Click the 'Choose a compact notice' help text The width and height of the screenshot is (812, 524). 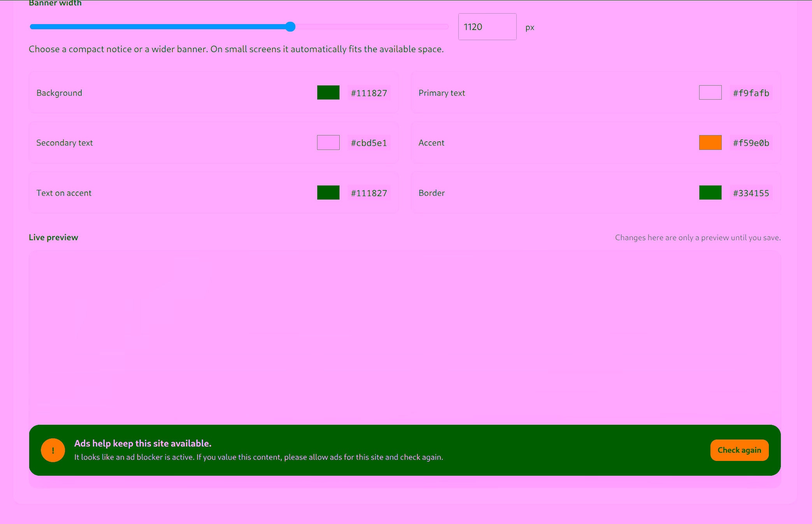pos(236,49)
